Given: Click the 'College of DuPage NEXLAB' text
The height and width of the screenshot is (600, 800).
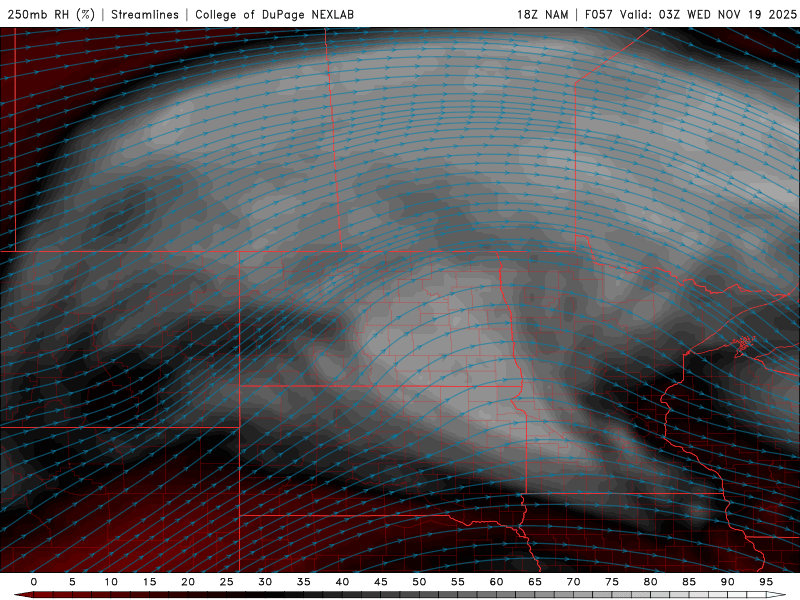Looking at the screenshot, I should pyautogui.click(x=274, y=14).
